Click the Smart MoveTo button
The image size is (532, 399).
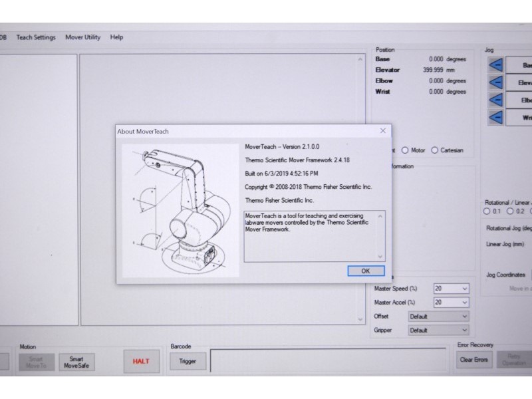click(37, 362)
